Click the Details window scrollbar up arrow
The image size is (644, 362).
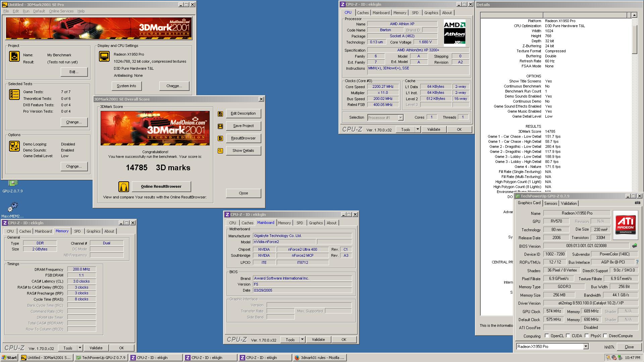coord(634,15)
